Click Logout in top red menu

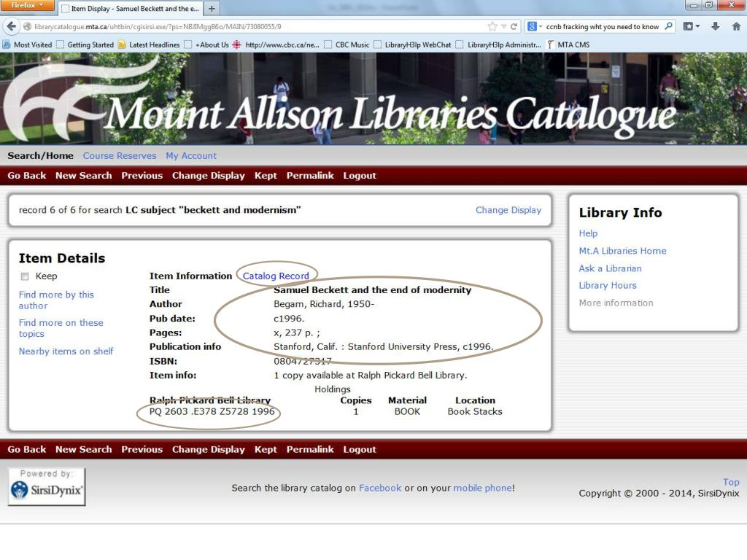pyautogui.click(x=360, y=176)
